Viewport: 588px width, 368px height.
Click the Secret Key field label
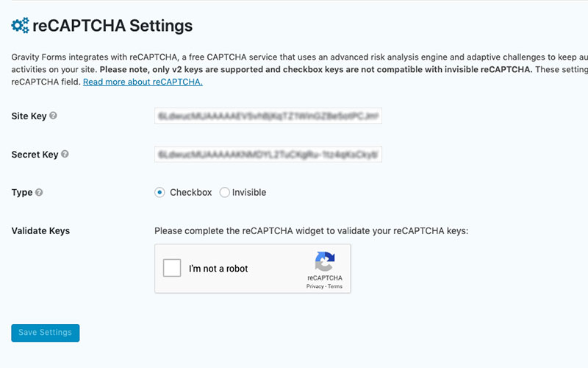pyautogui.click(x=35, y=155)
